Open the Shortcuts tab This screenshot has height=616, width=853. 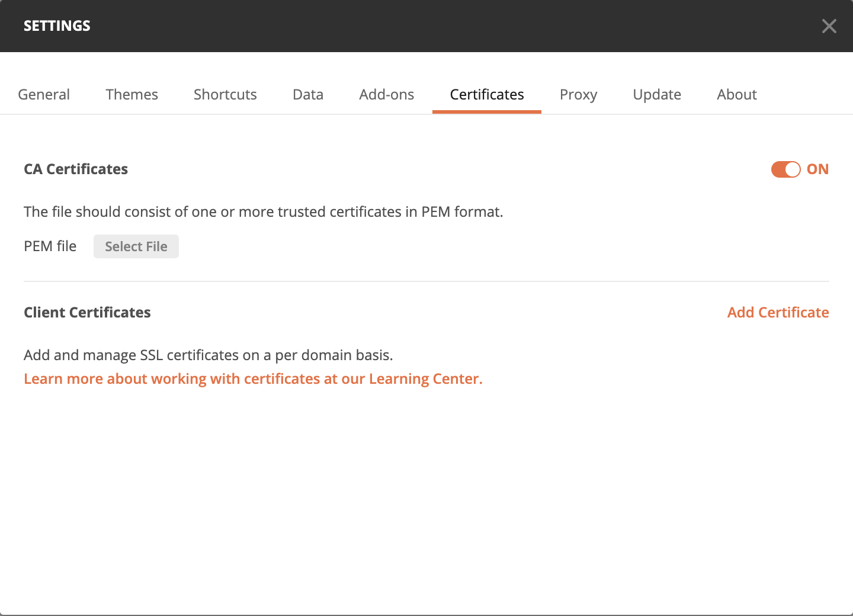pos(225,95)
